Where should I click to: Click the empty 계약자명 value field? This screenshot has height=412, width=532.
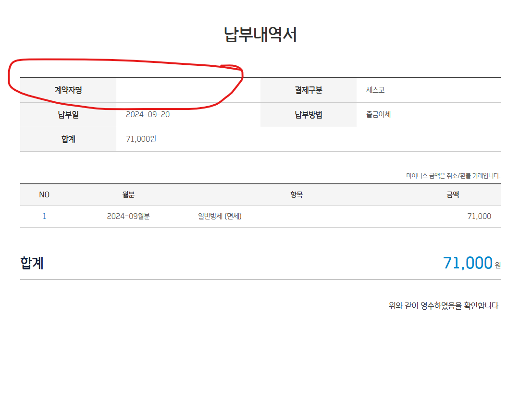(x=187, y=90)
